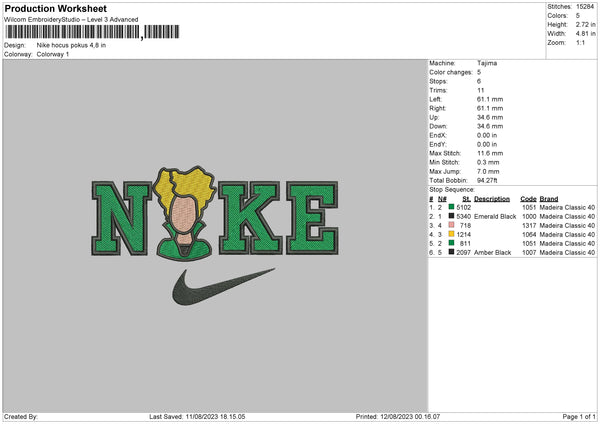
Task: Click the Stop Sequence heading
Action: [452, 189]
